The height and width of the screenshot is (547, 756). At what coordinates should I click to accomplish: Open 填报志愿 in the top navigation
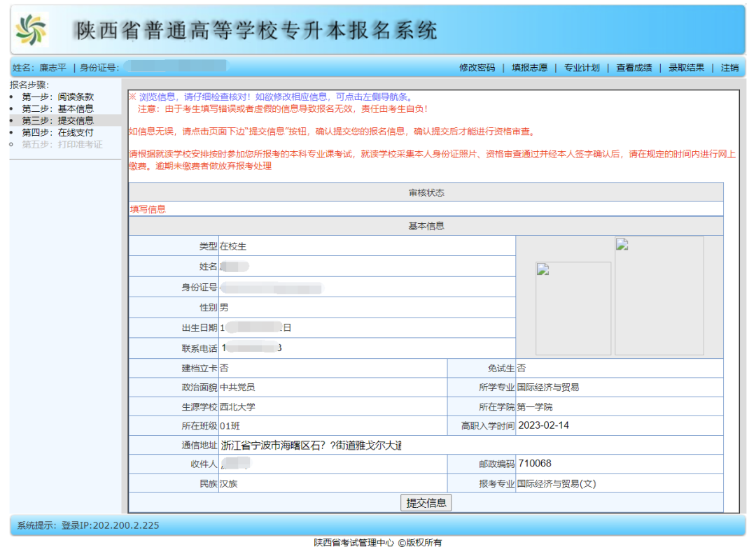[x=529, y=68]
